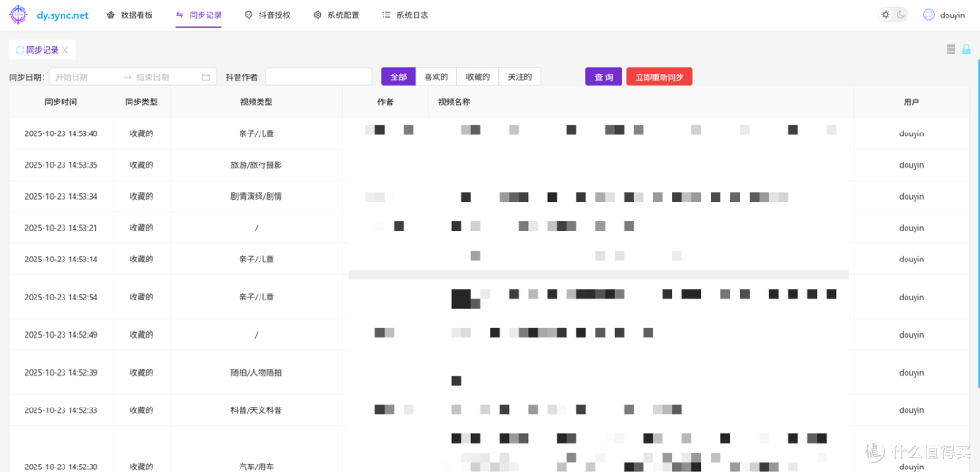The image size is (980, 472).
Task: Click the stacked rows layout icon
Action: click(x=951, y=50)
